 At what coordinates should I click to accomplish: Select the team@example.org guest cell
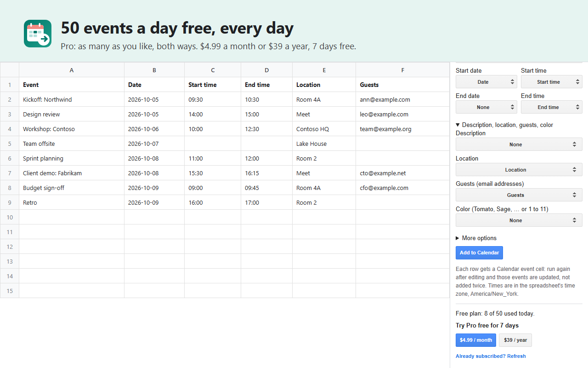coord(403,129)
